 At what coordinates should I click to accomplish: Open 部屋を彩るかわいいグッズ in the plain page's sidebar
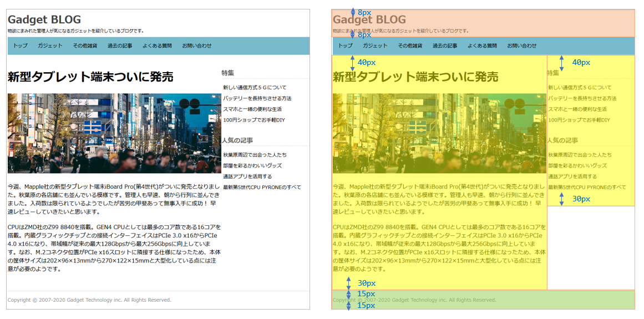click(x=252, y=165)
